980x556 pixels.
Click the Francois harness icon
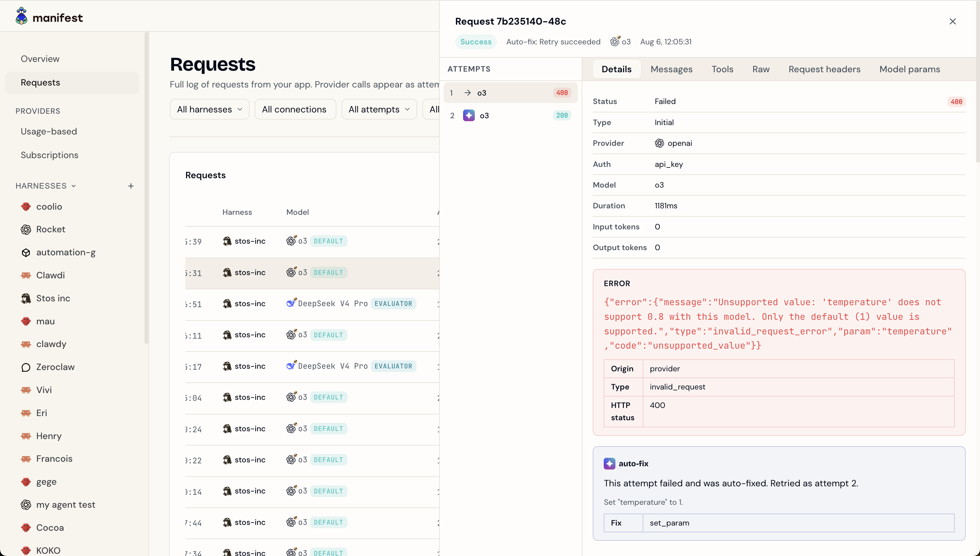pyautogui.click(x=26, y=458)
